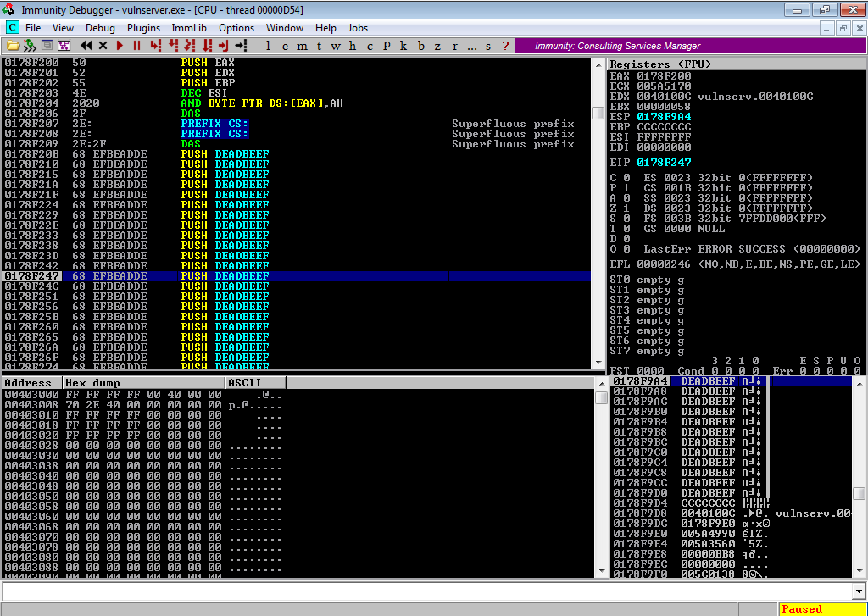Click the Hex dump column header
This screenshot has width=868, height=616.
(144, 383)
